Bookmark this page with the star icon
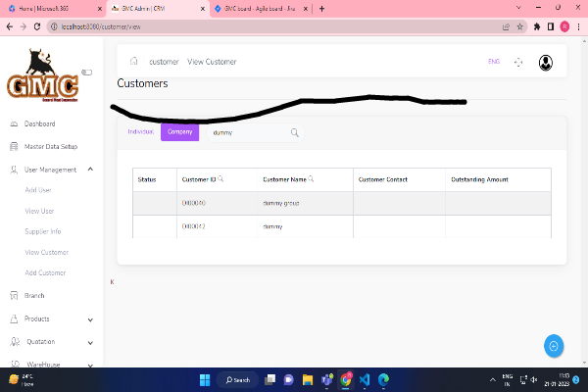The height and width of the screenshot is (392, 588). 520,26
